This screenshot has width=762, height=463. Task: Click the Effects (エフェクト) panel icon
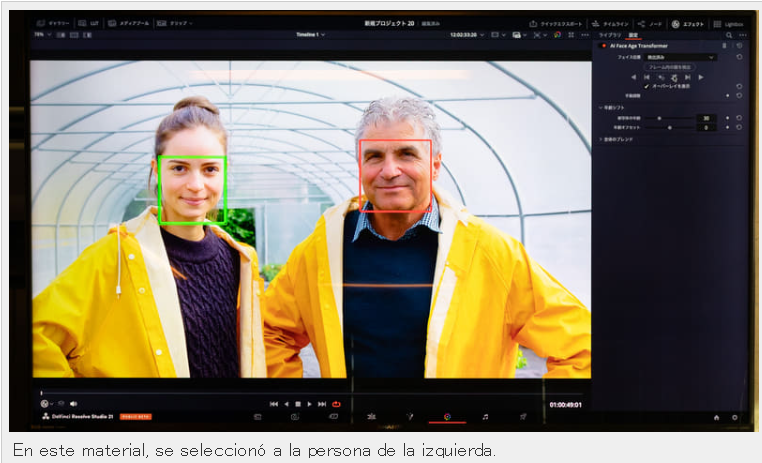[x=688, y=24]
